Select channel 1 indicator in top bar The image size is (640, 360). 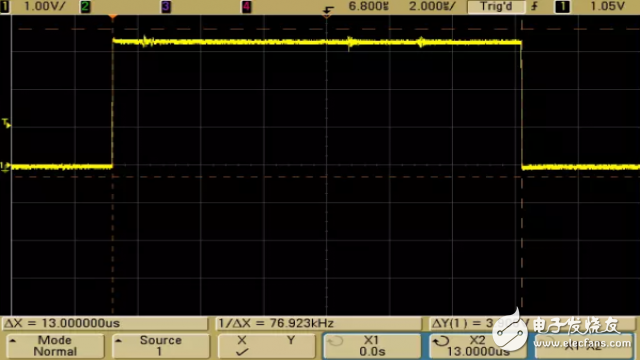point(4,7)
